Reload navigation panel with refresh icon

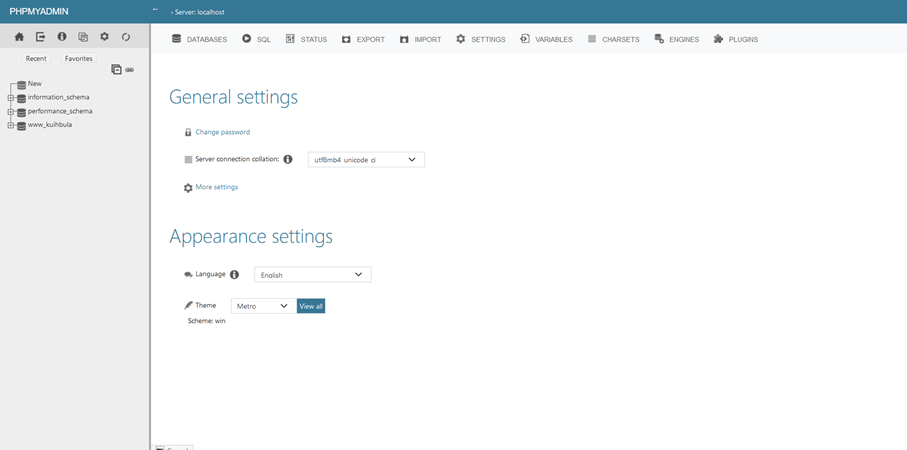coord(126,37)
